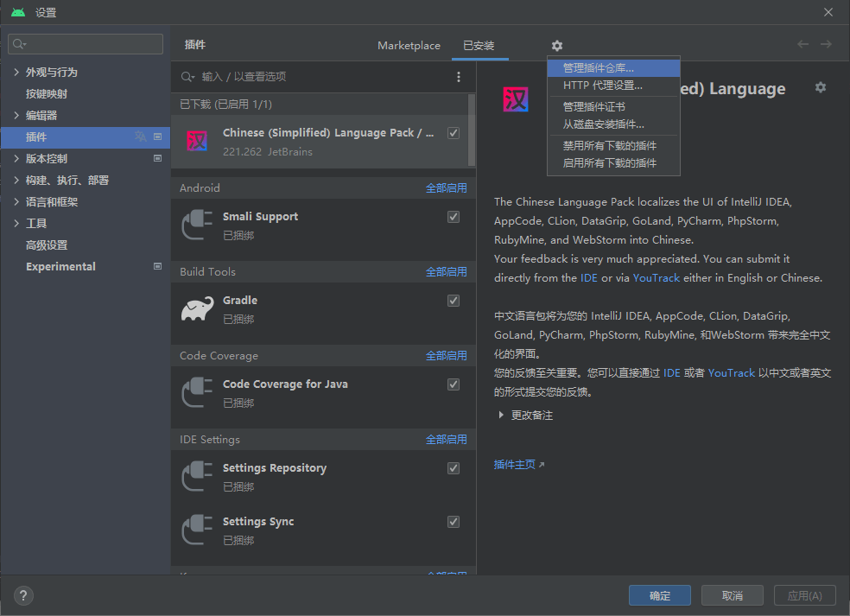This screenshot has width=850, height=616.
Task: Click the IDE link in the English description
Action: click(x=589, y=277)
